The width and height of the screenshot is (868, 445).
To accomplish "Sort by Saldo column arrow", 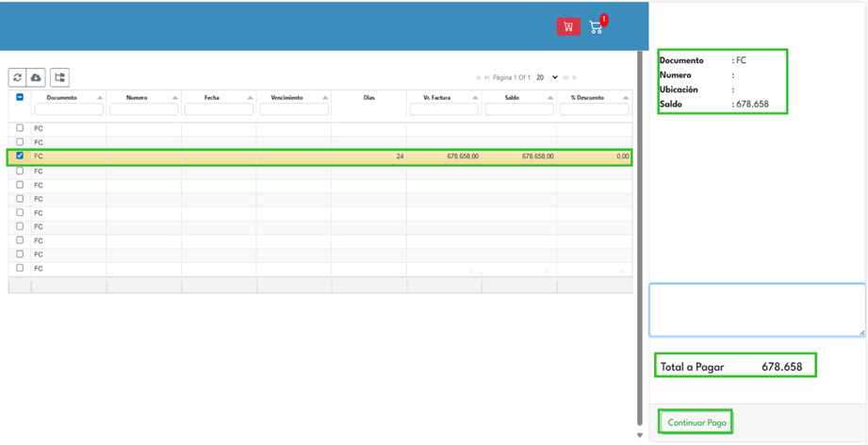I will (550, 97).
